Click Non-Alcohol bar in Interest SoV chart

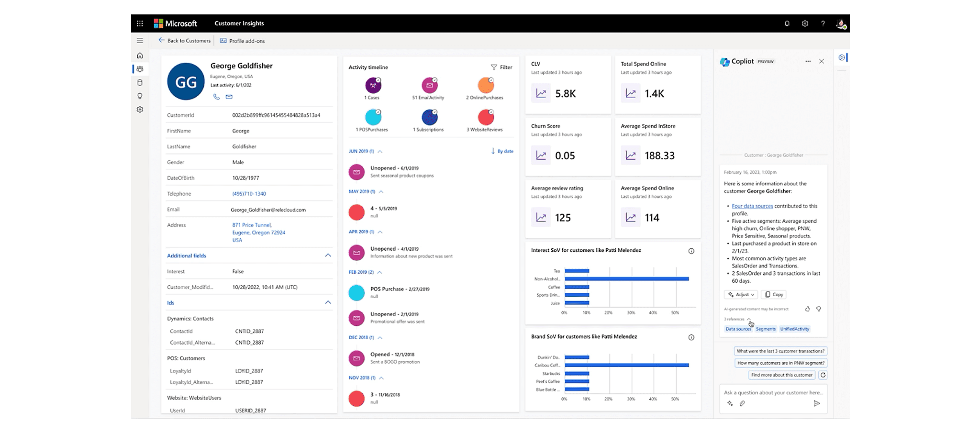[626, 279]
